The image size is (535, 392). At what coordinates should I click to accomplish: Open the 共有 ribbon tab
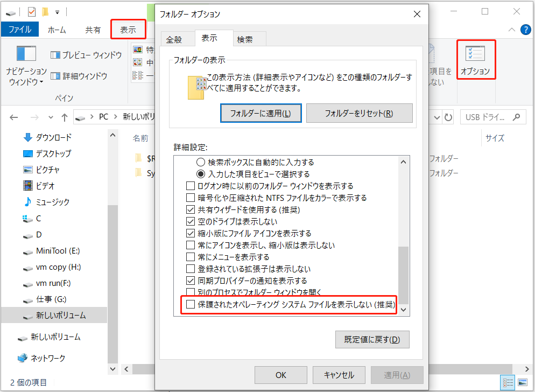[93, 30]
